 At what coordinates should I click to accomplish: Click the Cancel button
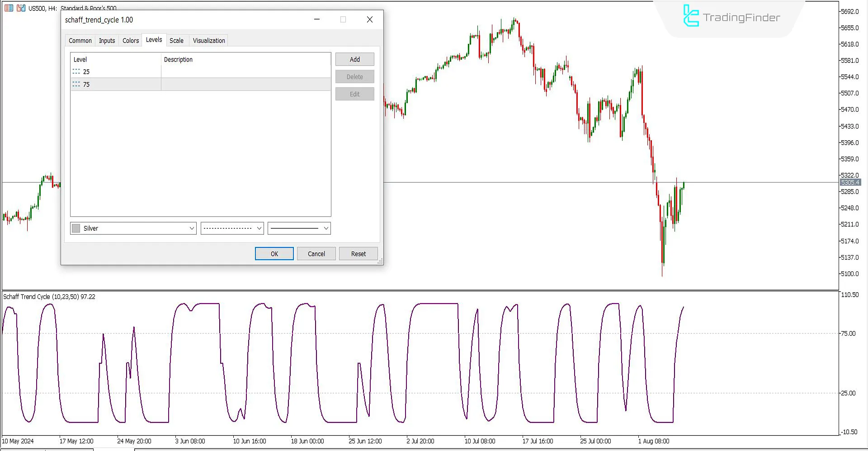(x=316, y=254)
